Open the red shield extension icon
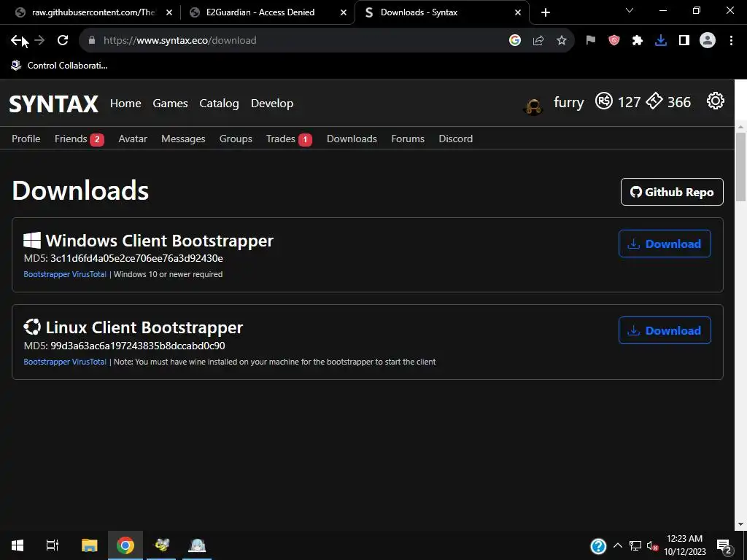 pyautogui.click(x=614, y=41)
